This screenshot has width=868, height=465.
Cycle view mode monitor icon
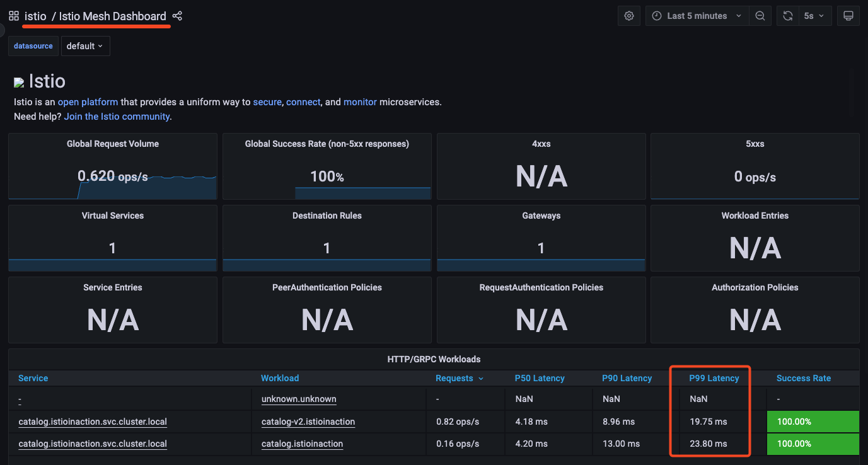(848, 16)
